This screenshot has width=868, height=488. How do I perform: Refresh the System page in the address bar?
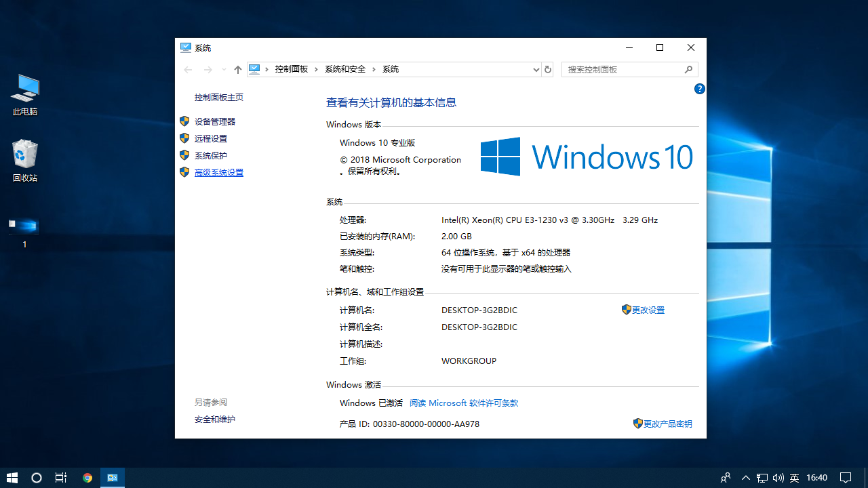click(548, 69)
